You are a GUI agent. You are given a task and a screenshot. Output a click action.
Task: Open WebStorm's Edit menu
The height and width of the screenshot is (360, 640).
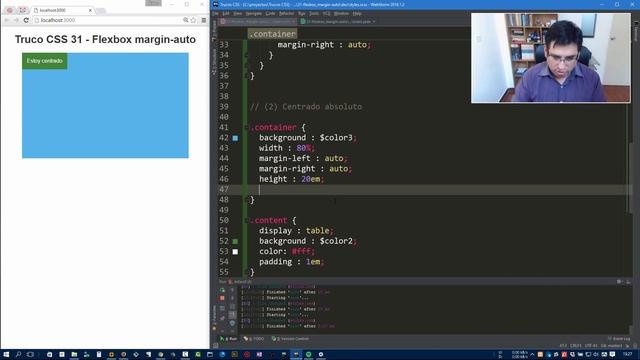tap(226, 13)
